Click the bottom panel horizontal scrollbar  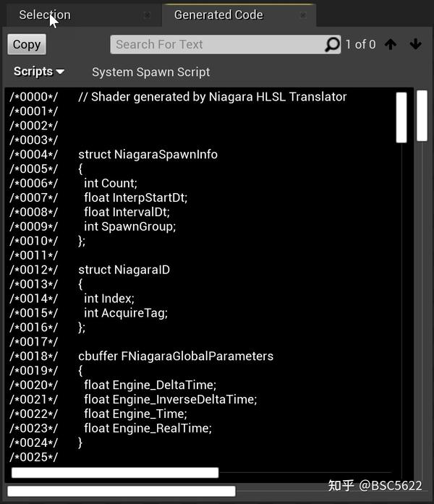click(121, 491)
